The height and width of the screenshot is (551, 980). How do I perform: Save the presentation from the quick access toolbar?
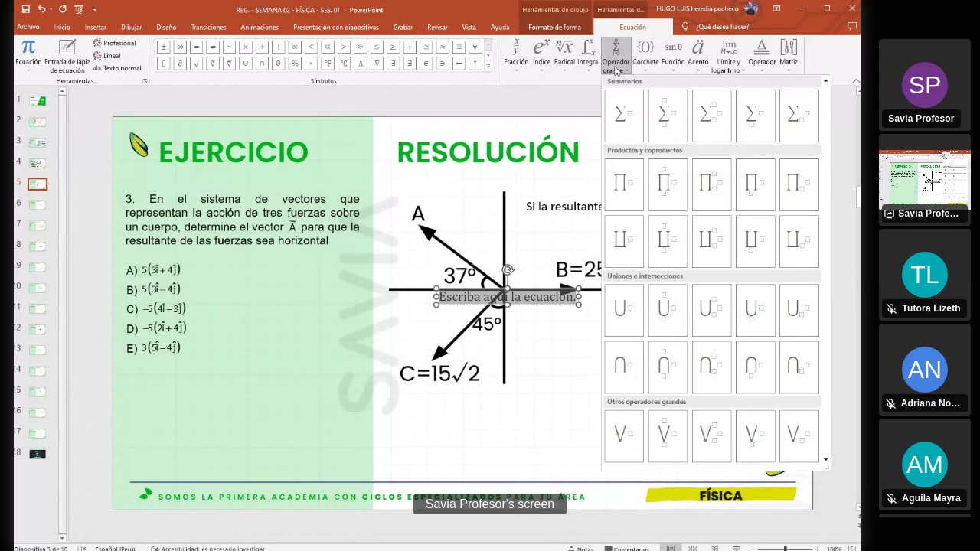coord(26,9)
